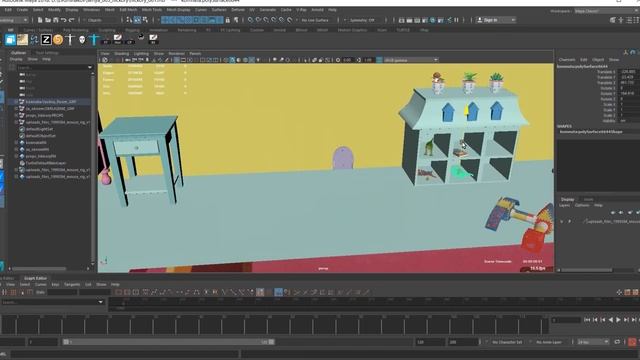The height and width of the screenshot is (360, 640).
Task: Open the Mesh Tools menu
Action: 152,10
